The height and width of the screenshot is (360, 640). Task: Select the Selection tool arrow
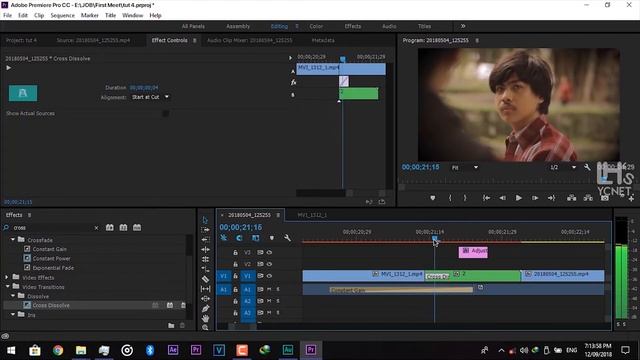pyautogui.click(x=205, y=220)
